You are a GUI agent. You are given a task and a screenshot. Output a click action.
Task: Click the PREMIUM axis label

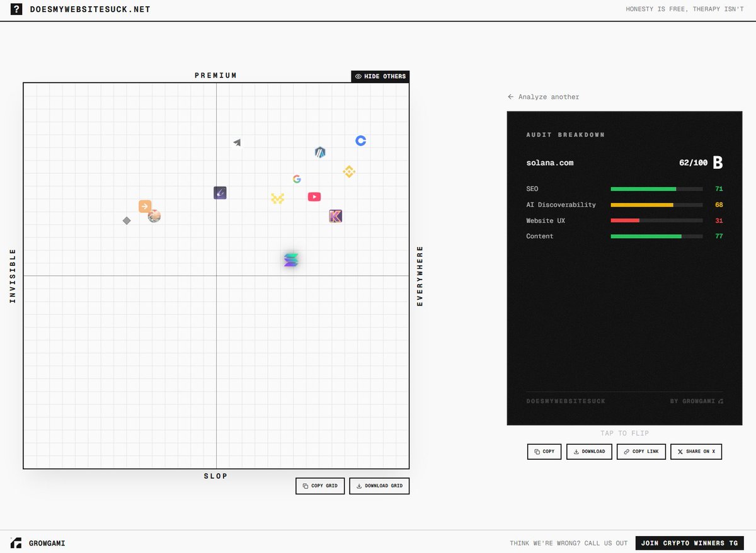[x=215, y=76]
